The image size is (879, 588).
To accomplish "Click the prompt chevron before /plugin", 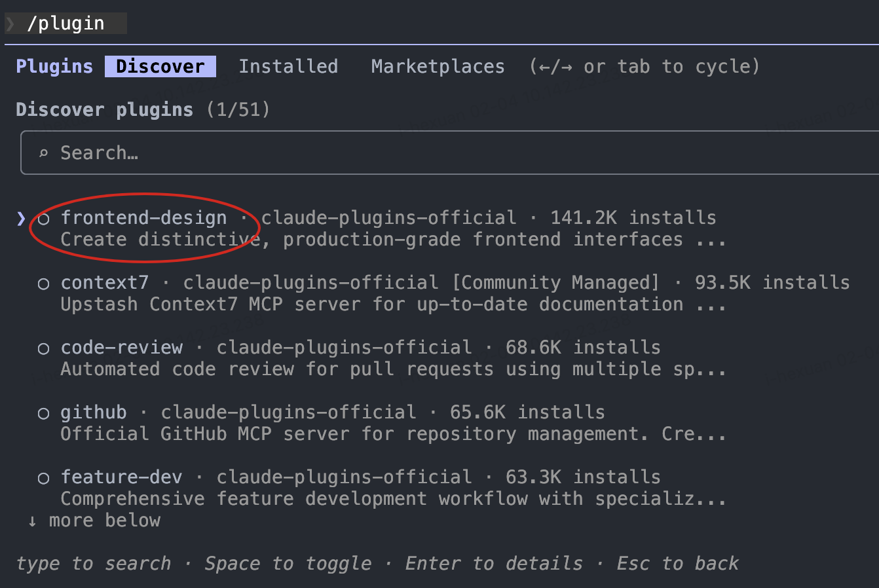I will coord(10,24).
